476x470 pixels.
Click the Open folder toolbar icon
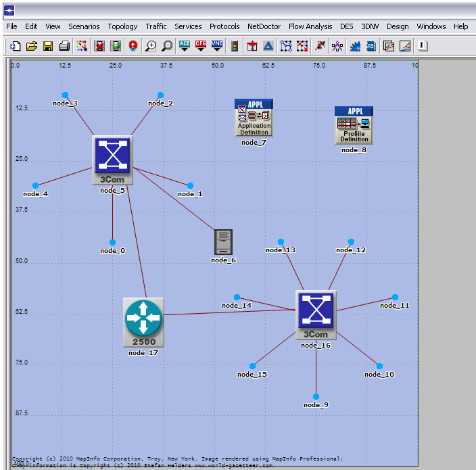click(32, 46)
